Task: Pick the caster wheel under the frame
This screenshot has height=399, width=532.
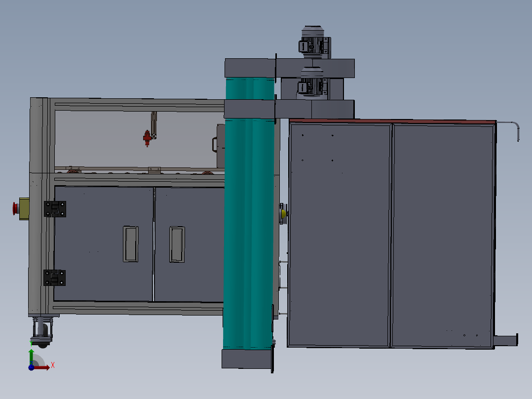Action: pyautogui.click(x=42, y=333)
